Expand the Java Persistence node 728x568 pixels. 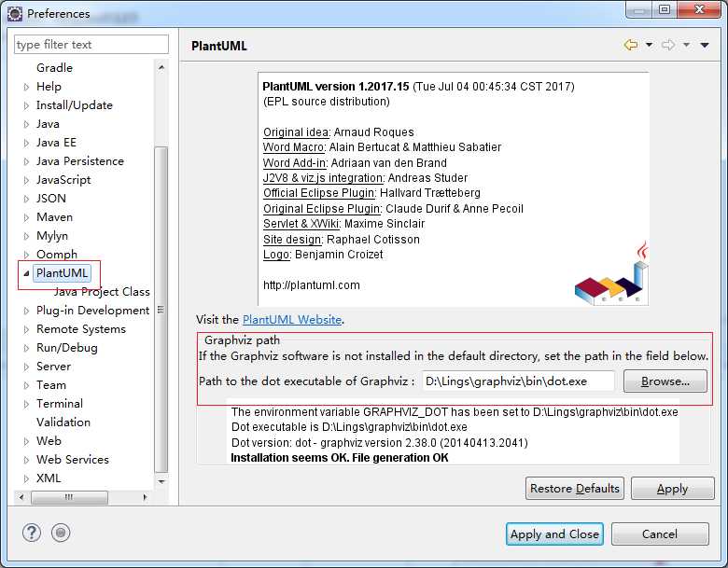point(26,161)
